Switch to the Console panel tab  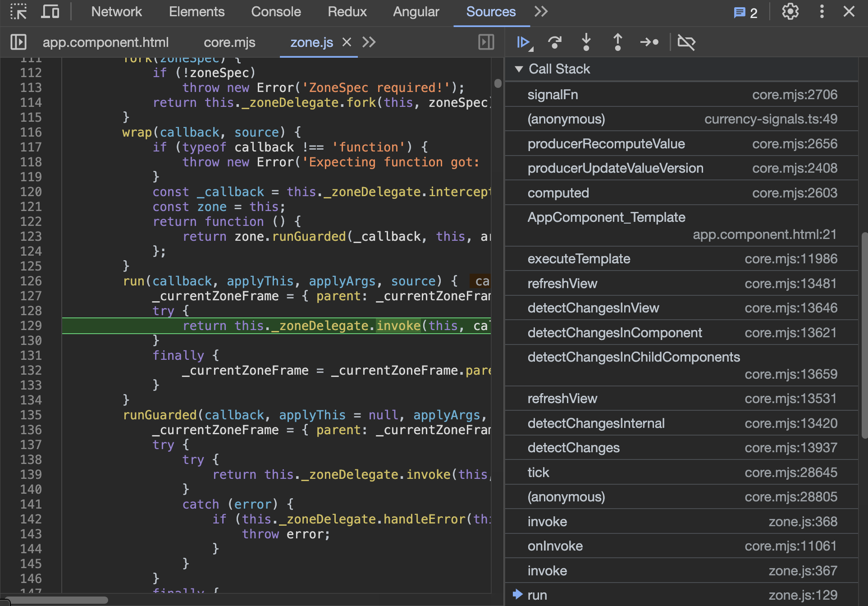pyautogui.click(x=276, y=12)
